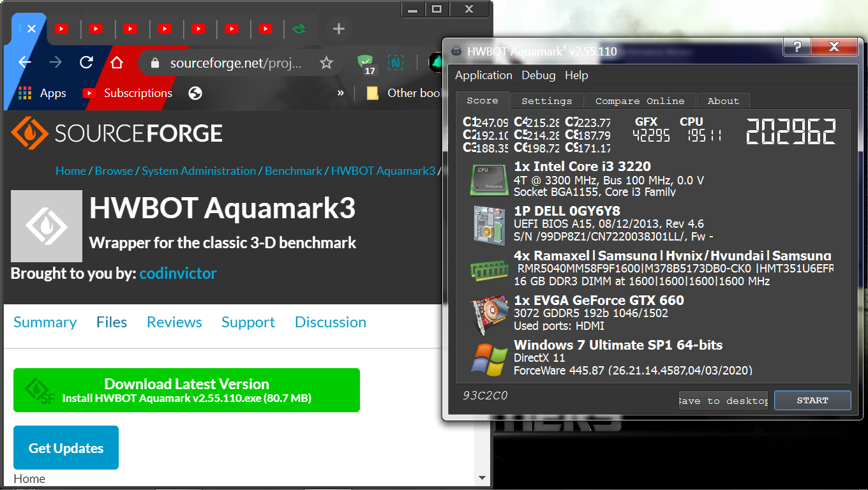
Task: Open a new browser tab
Action: click(339, 29)
